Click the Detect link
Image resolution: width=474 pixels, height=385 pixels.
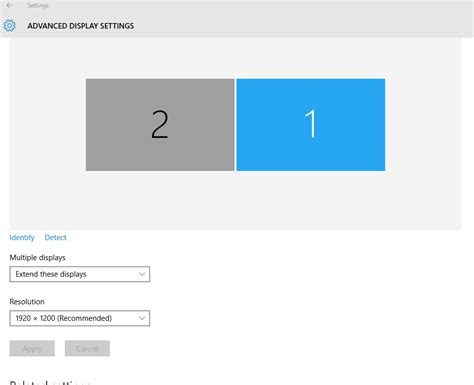tap(55, 237)
